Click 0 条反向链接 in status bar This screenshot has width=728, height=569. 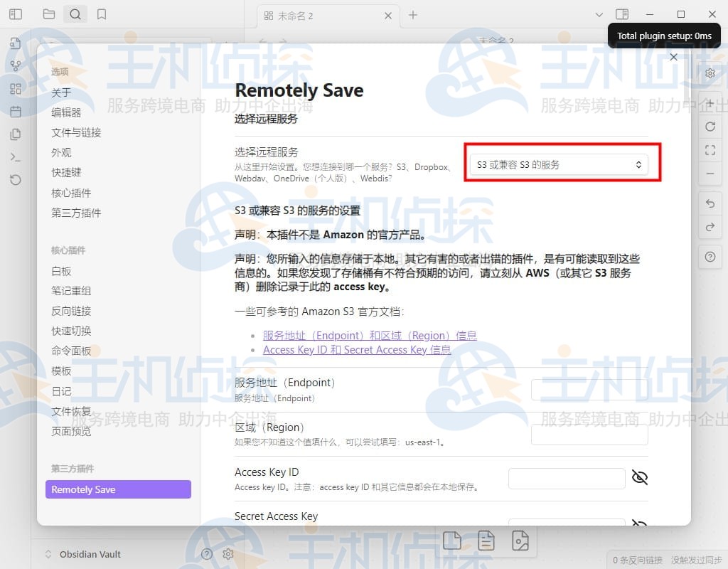[638, 560]
